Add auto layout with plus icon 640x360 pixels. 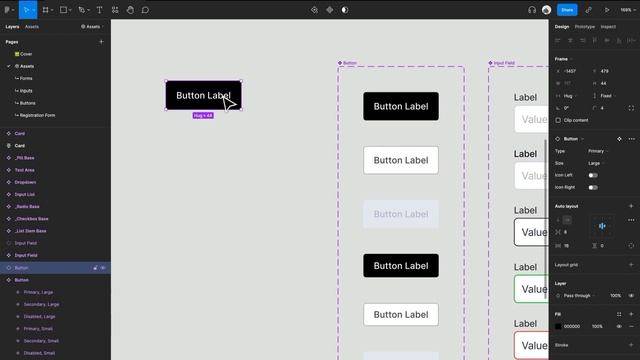tap(631, 206)
